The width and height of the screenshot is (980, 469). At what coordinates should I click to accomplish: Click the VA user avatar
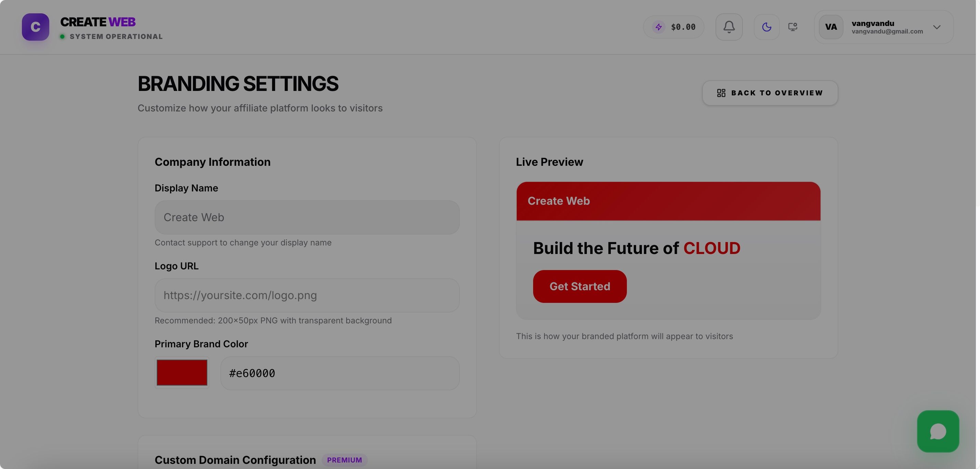click(831, 27)
